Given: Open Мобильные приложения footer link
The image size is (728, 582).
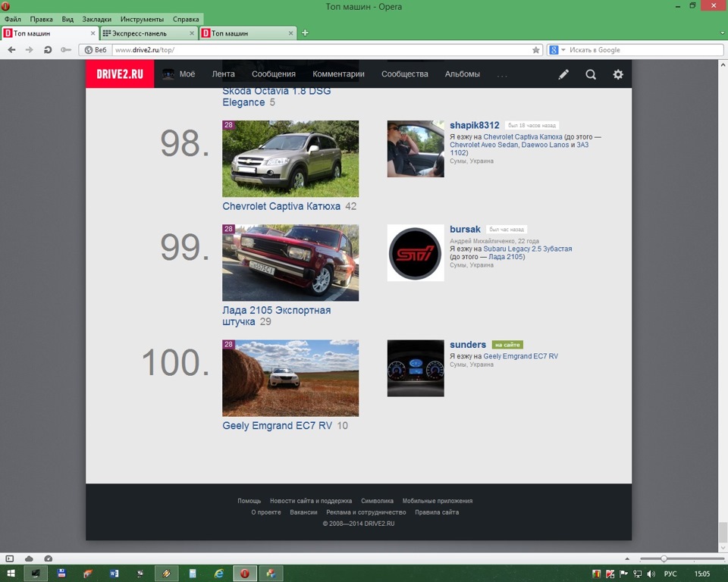Looking at the screenshot, I should [x=438, y=501].
